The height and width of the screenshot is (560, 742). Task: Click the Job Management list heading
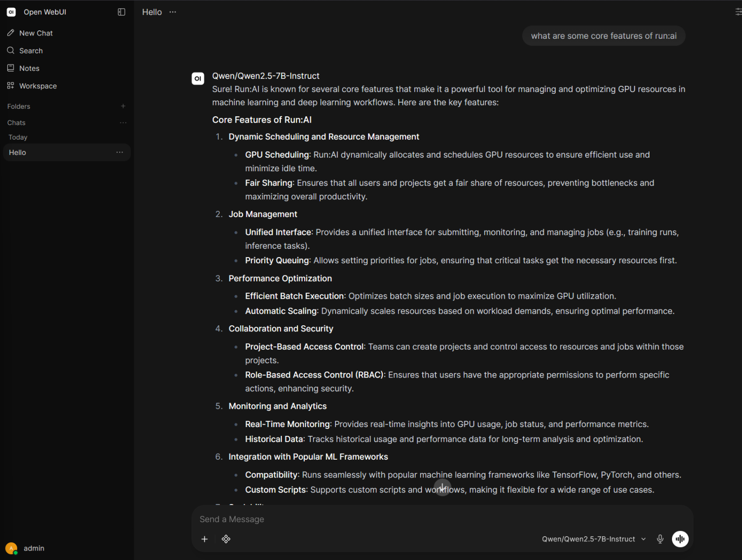[263, 214]
